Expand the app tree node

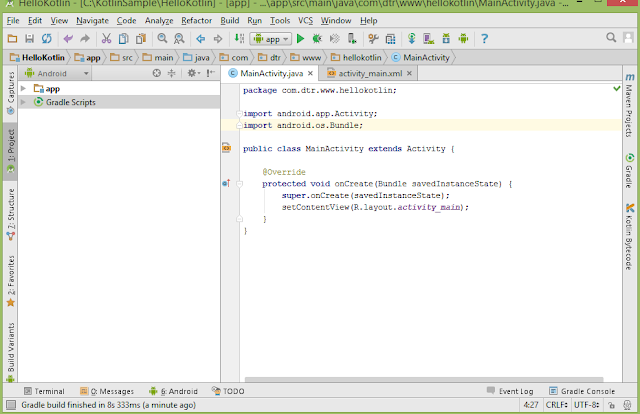pyautogui.click(x=23, y=89)
